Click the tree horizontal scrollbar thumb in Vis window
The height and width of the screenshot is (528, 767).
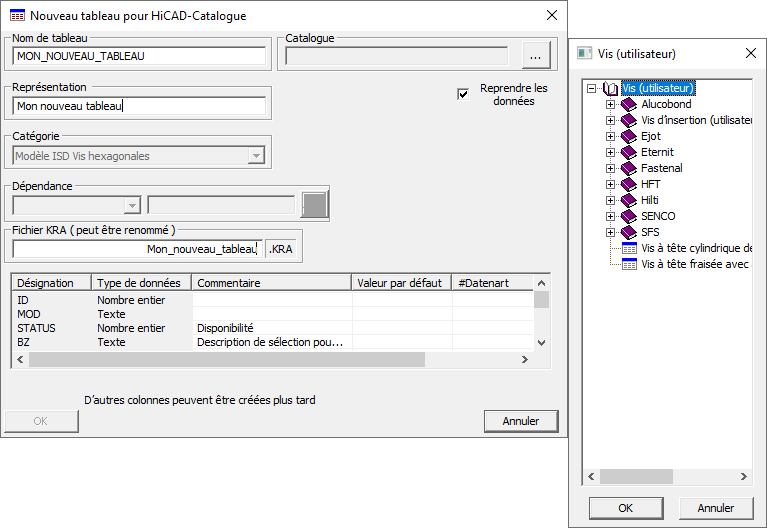tap(636, 477)
